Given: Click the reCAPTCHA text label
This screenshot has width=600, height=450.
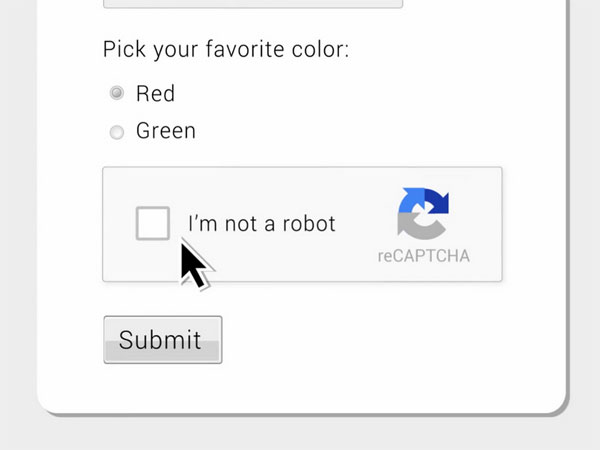Looking at the screenshot, I should 424,256.
